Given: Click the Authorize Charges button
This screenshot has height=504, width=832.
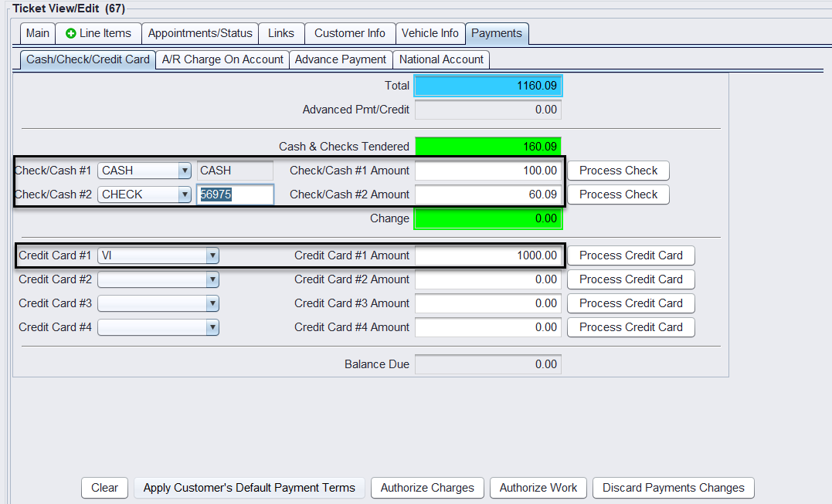Looking at the screenshot, I should (427, 488).
